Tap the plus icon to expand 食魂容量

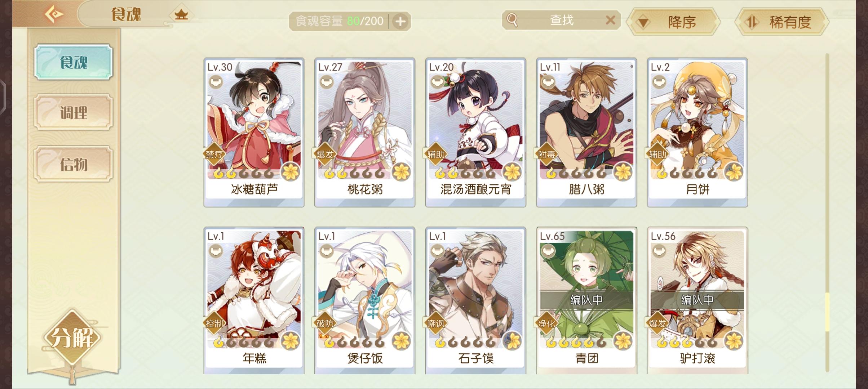(x=400, y=22)
